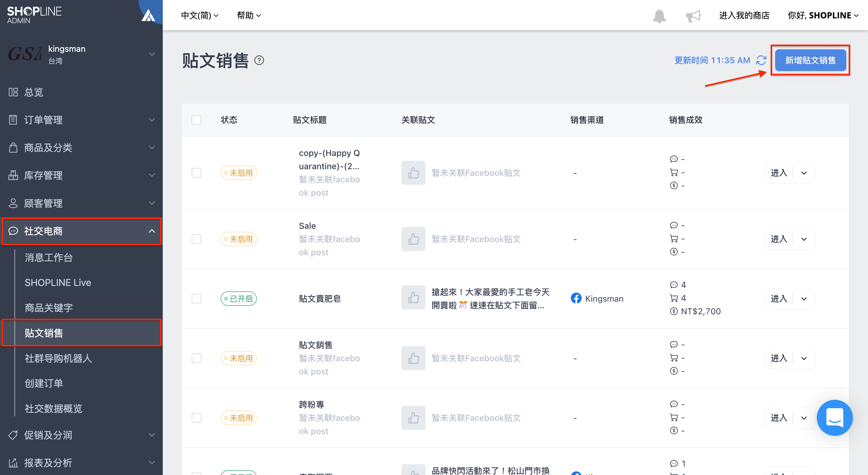Click 进入 button for 貼文賣肥皂 row
Screen dimensions: 868x475
779,299
